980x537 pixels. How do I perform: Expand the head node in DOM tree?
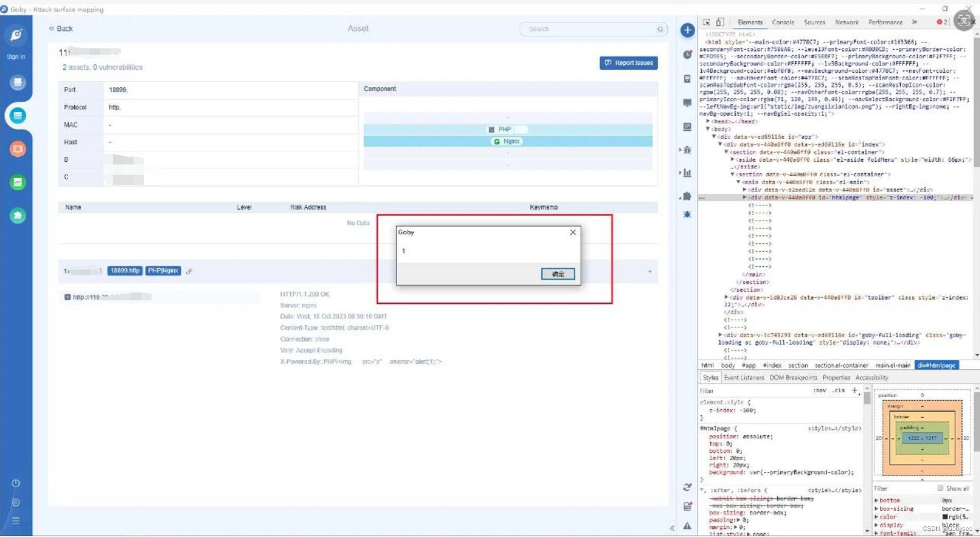click(x=708, y=122)
